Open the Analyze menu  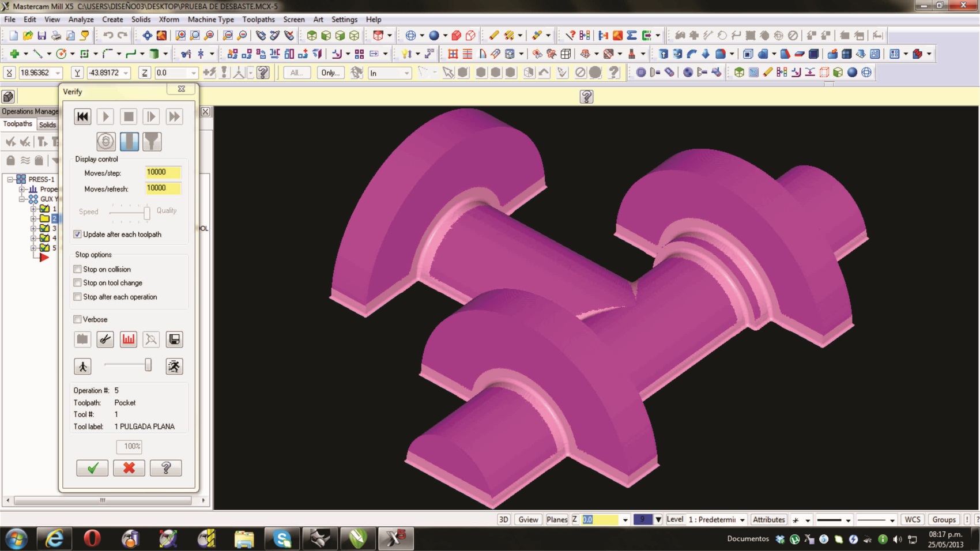point(81,19)
